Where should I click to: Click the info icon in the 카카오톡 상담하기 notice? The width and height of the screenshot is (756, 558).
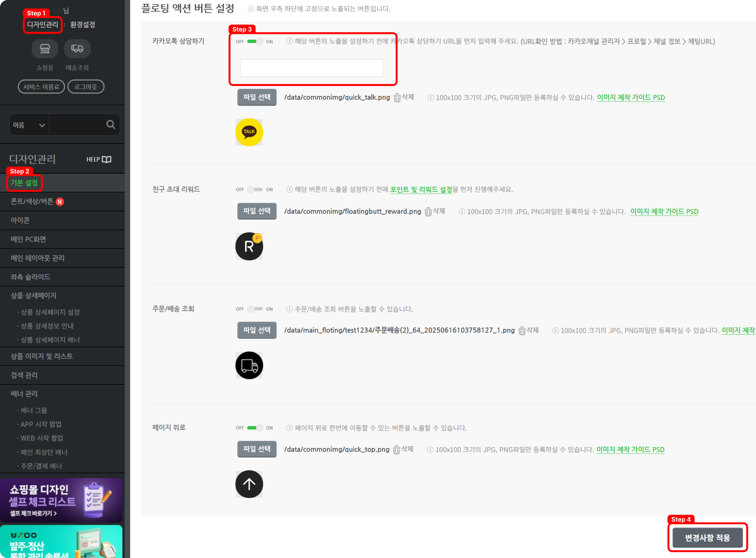[289, 41]
